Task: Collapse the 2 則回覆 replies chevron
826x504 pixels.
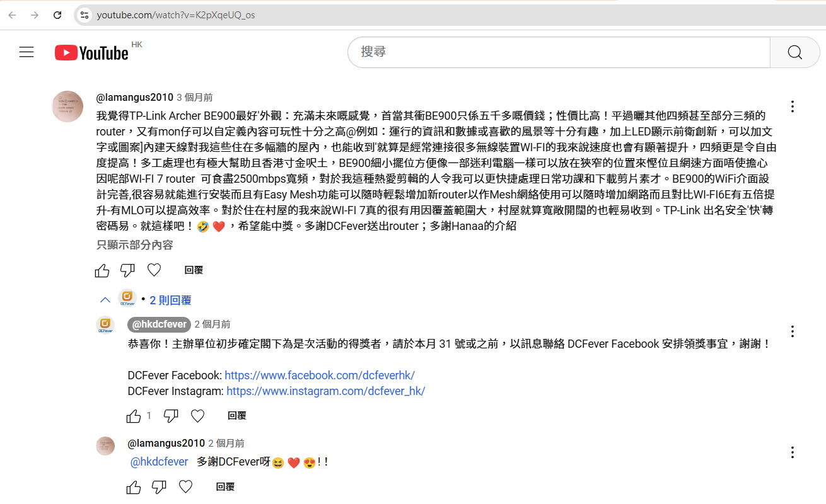Action: click(x=105, y=301)
